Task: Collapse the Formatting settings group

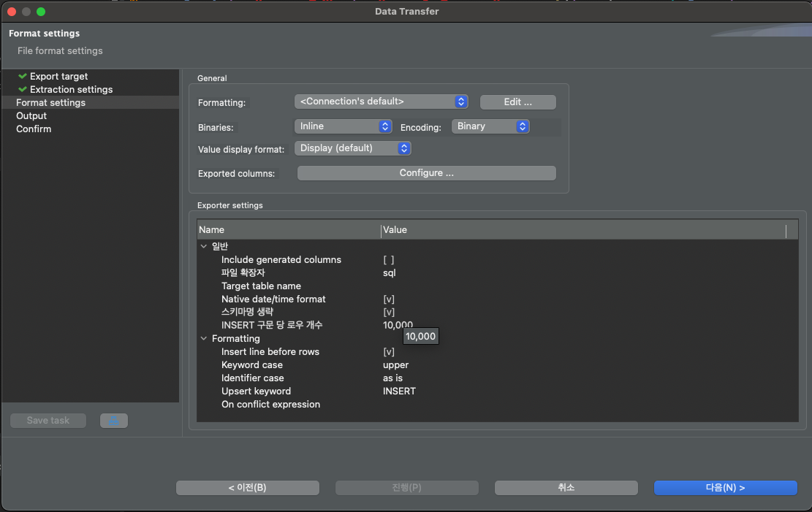Action: (203, 339)
